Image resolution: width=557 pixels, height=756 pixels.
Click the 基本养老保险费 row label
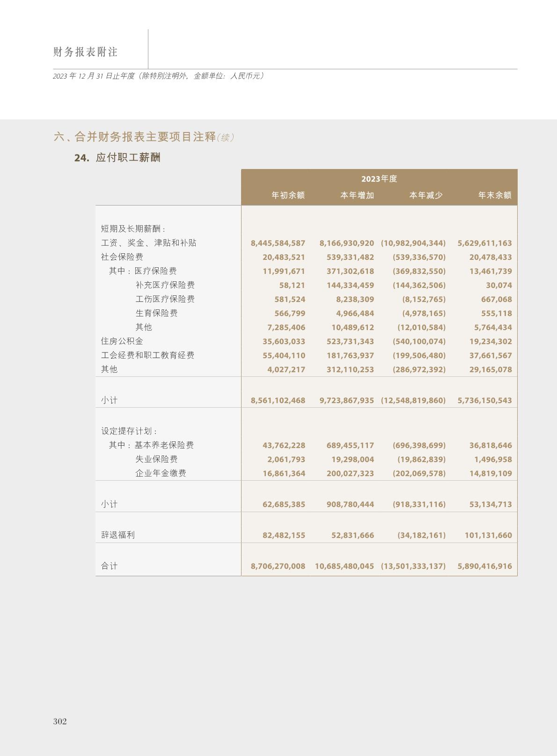coord(164,445)
